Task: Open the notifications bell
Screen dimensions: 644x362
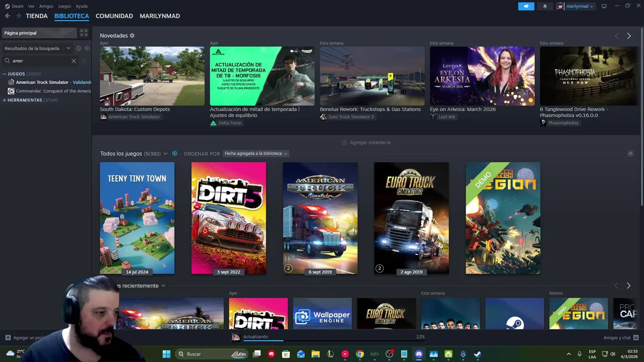Action: pos(545,6)
